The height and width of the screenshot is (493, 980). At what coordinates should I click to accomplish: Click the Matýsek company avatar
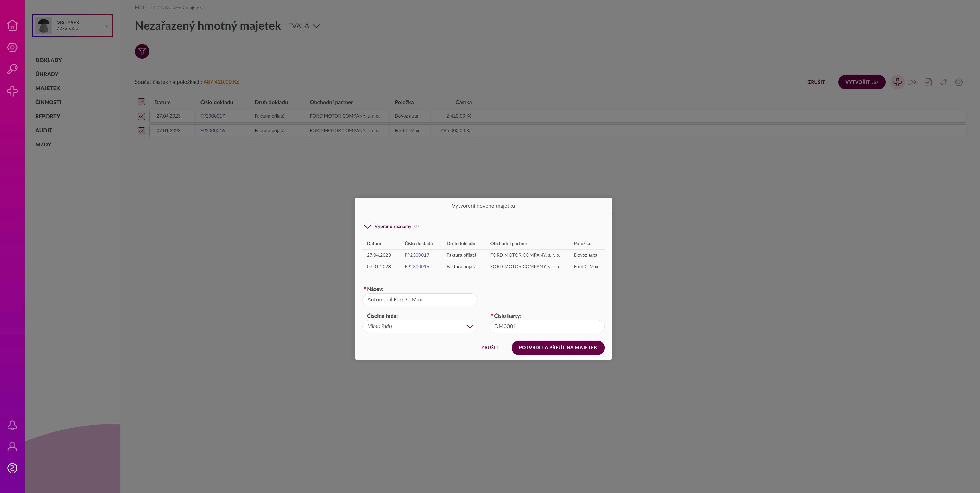click(x=43, y=26)
